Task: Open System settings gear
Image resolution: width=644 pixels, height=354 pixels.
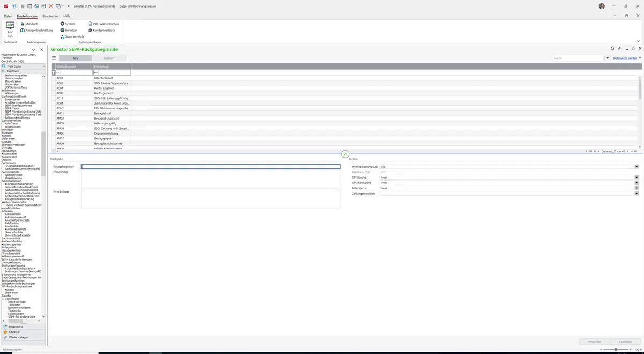Action: pos(68,24)
